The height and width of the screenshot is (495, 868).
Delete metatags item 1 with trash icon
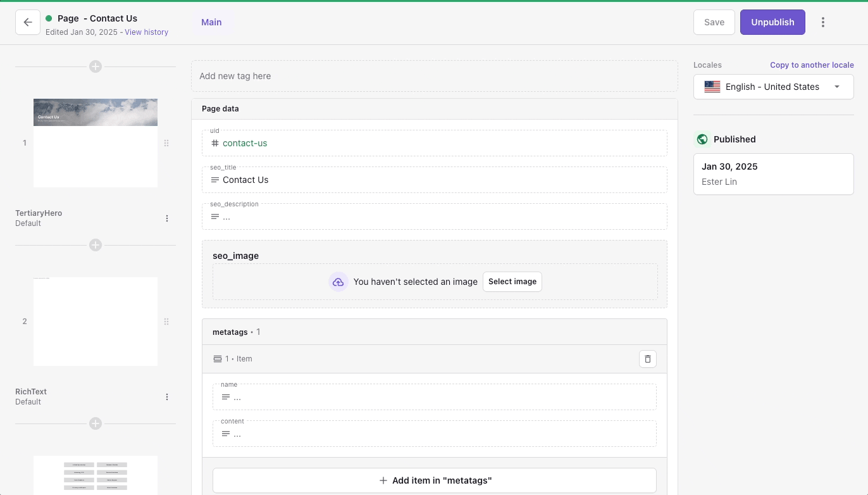click(x=647, y=359)
